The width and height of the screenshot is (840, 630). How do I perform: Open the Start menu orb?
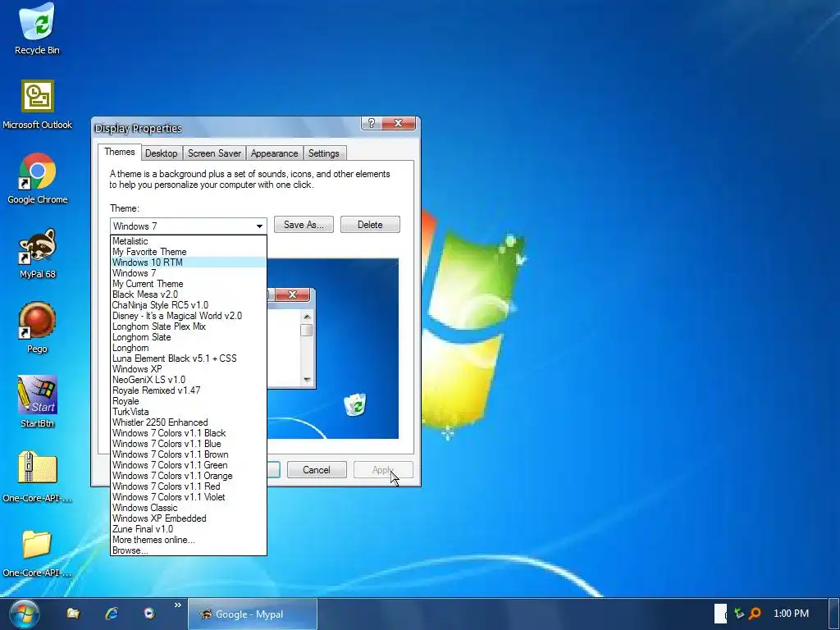click(24, 614)
